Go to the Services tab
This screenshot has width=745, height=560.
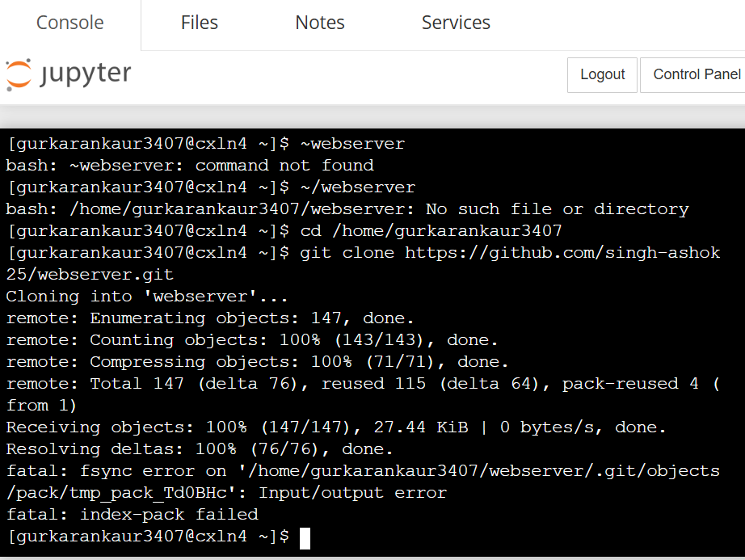(x=456, y=23)
